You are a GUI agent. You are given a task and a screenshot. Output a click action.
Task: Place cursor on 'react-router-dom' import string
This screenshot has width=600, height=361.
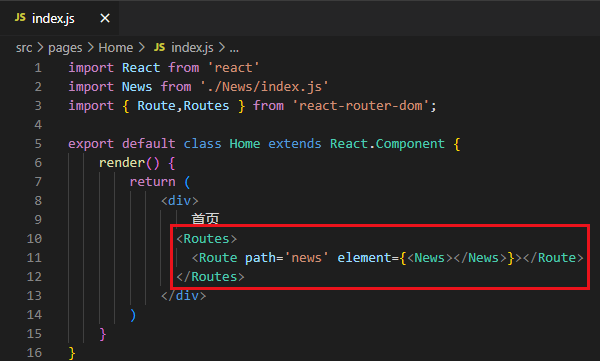361,106
